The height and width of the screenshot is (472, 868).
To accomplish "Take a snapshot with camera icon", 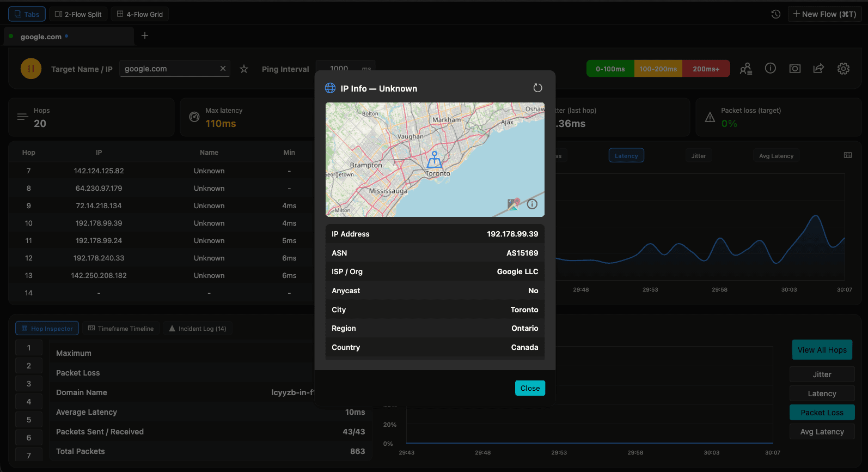I will pyautogui.click(x=795, y=68).
